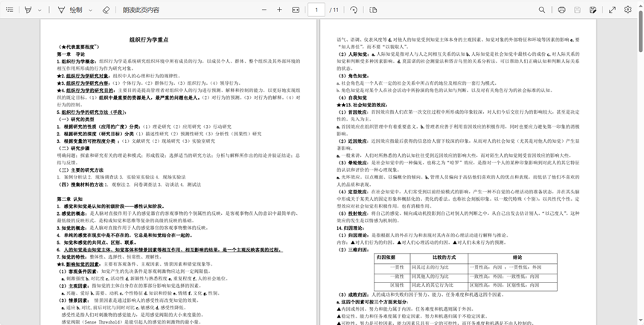The image size is (644, 325).
Task: Print the PDF document
Action: pos(561,10)
